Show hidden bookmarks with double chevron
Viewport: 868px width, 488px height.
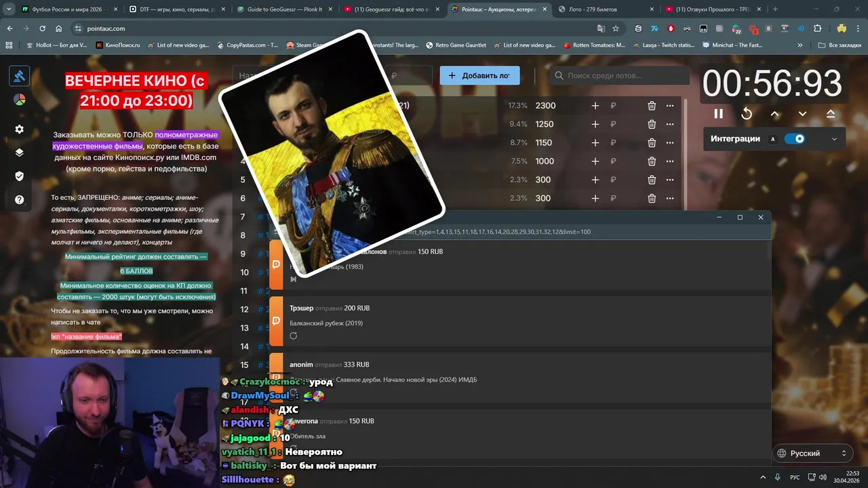pos(800,45)
